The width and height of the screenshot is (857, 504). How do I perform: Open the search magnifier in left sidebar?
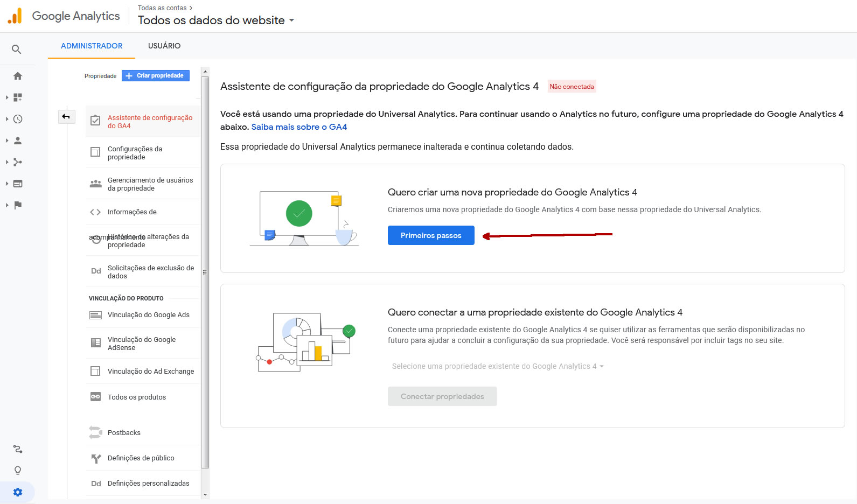(x=17, y=50)
